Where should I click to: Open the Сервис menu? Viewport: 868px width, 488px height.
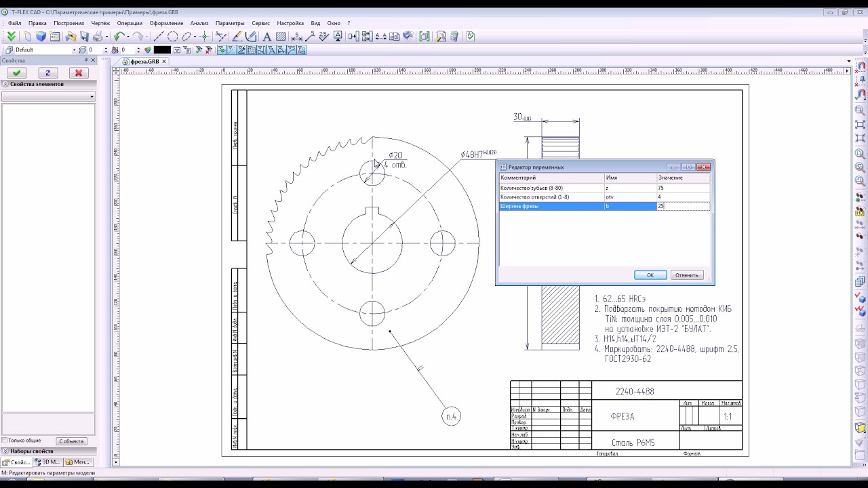(260, 23)
